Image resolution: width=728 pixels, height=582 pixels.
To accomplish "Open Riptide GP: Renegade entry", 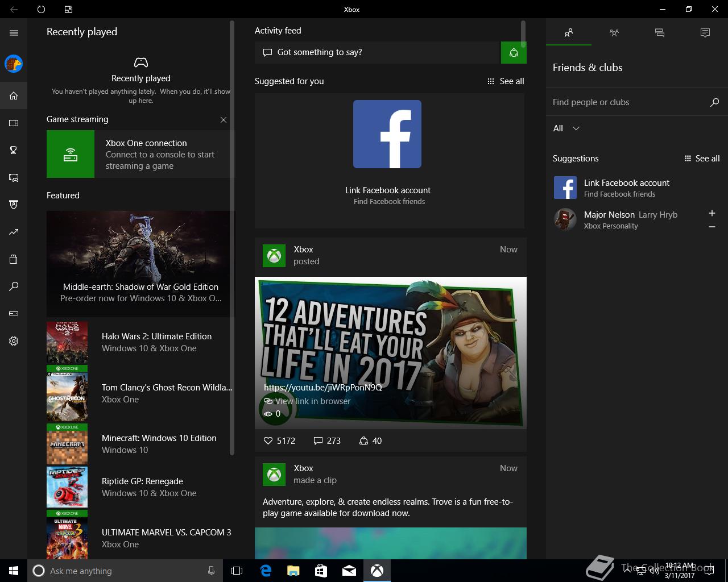I will pos(139,487).
